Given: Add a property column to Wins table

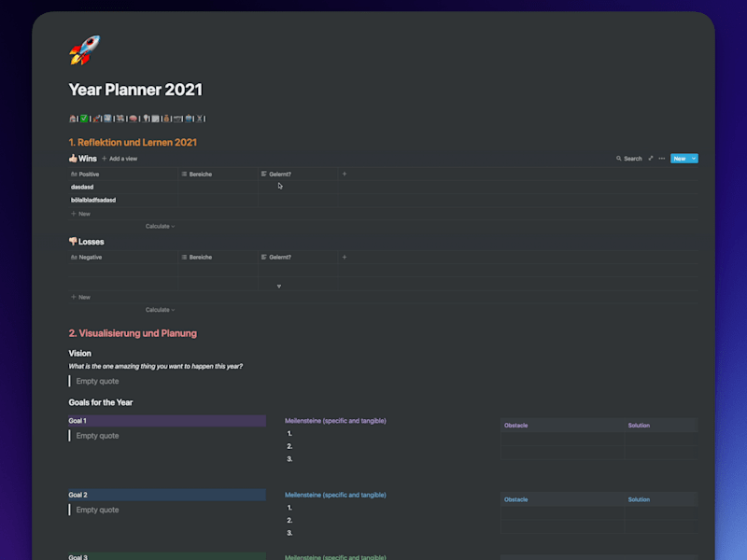Looking at the screenshot, I should point(345,174).
